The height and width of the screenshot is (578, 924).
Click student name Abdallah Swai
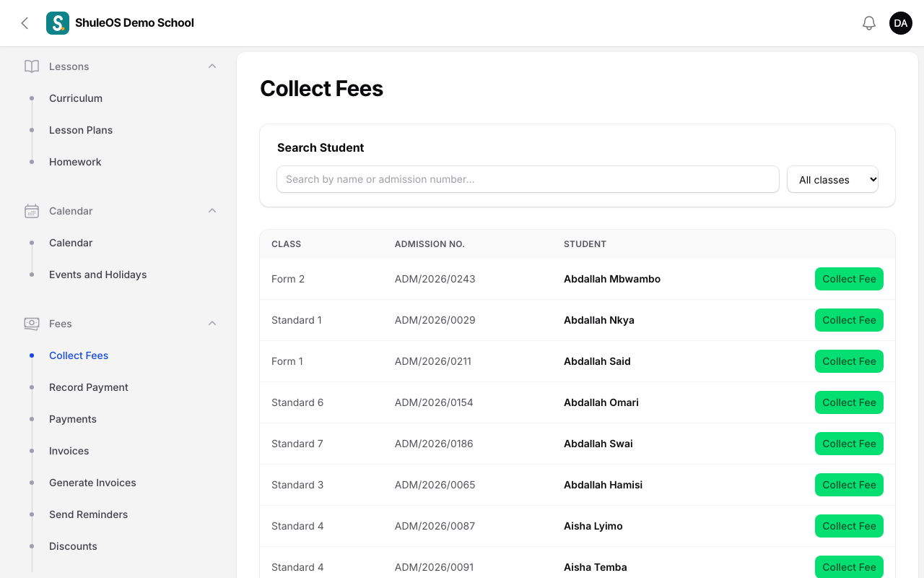[598, 444]
